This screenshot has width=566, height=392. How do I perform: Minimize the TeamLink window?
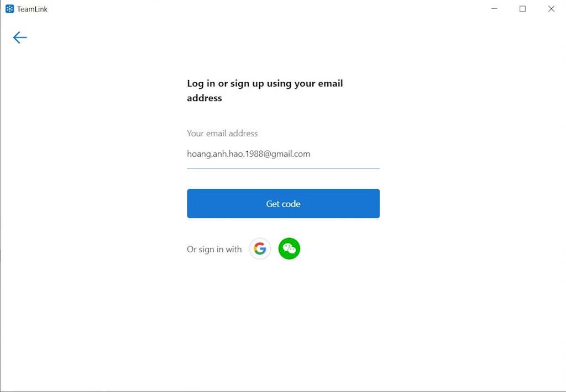494,9
